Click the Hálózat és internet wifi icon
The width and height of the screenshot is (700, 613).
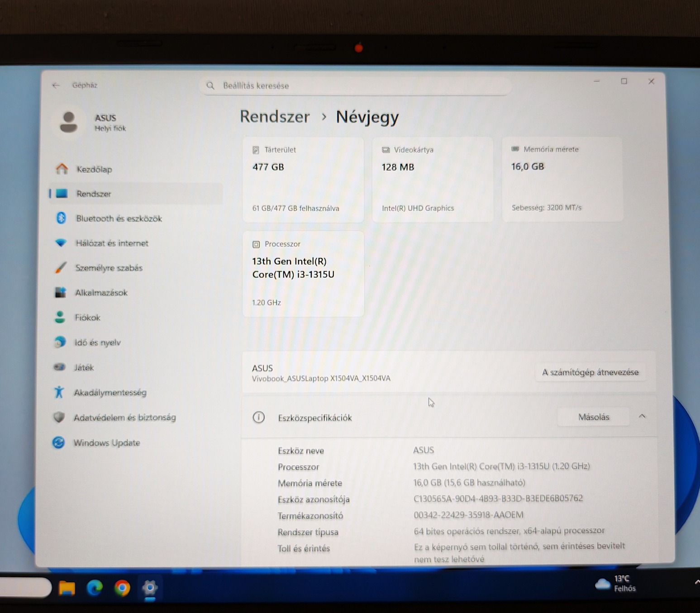tap(61, 243)
